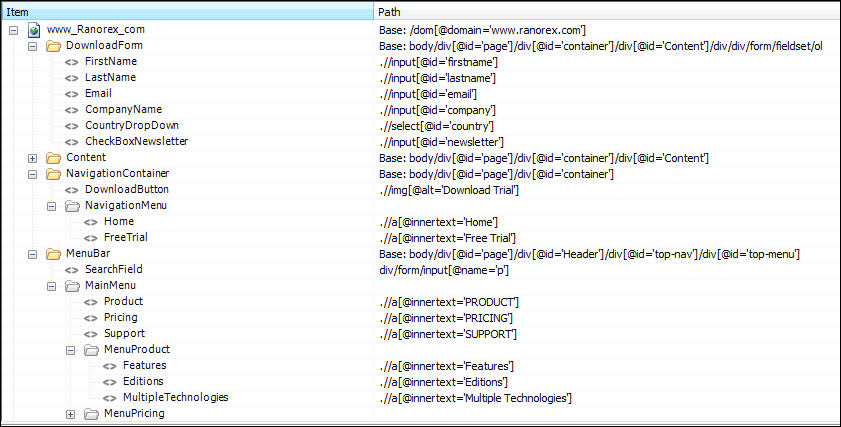Click the www_Ranorex_com web document icon
Image resolution: width=841 pixels, height=427 pixels.
click(34, 30)
